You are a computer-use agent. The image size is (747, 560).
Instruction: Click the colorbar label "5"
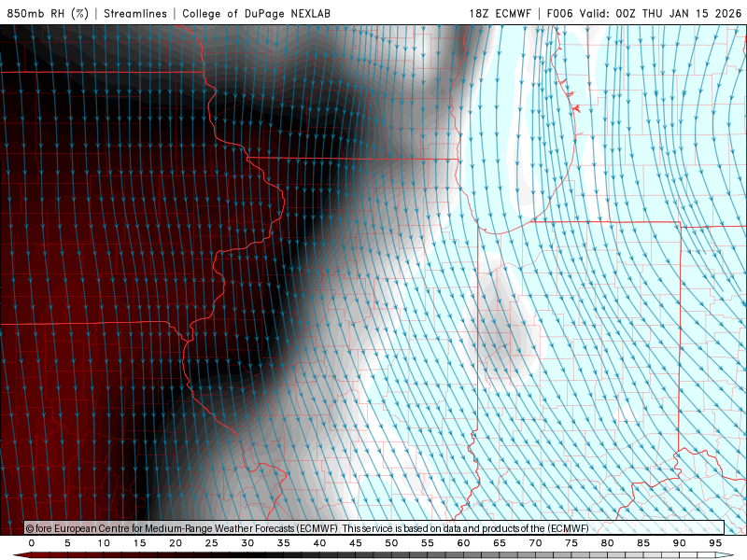67,543
